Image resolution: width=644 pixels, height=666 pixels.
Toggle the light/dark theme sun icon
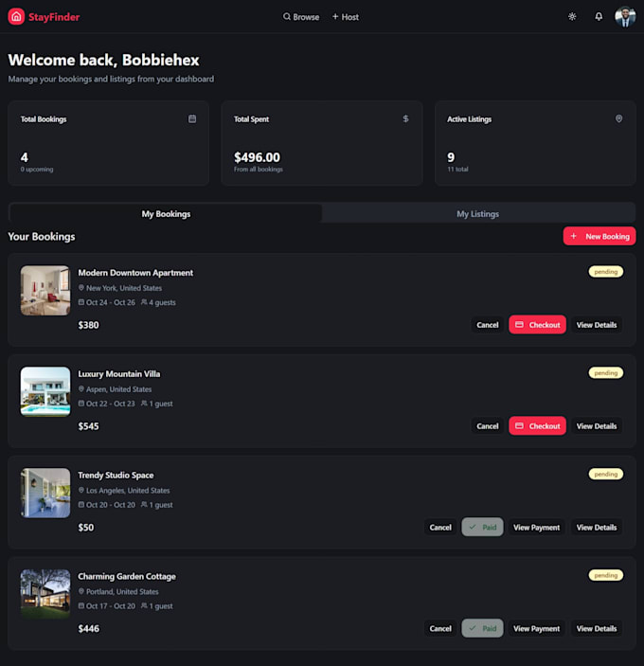(x=572, y=16)
